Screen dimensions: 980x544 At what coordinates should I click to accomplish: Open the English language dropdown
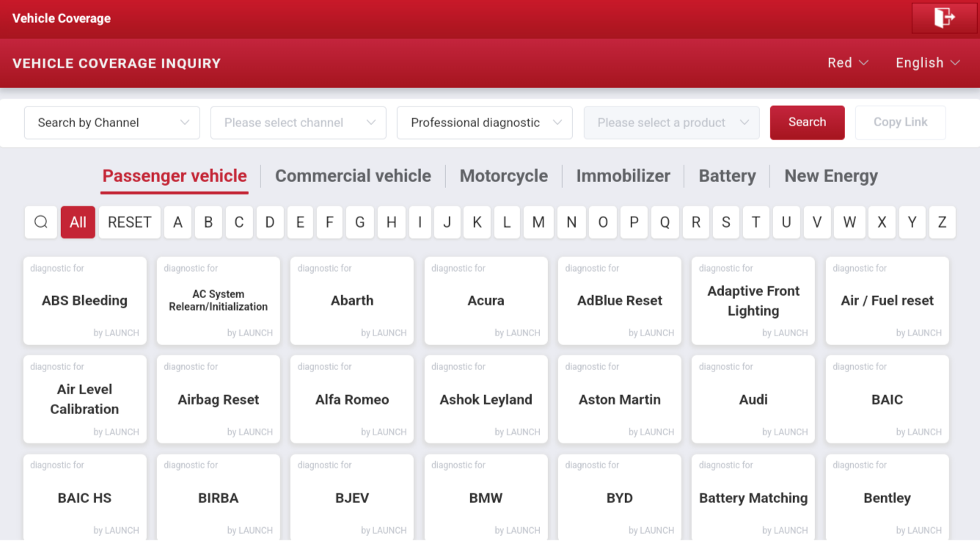pyautogui.click(x=926, y=63)
